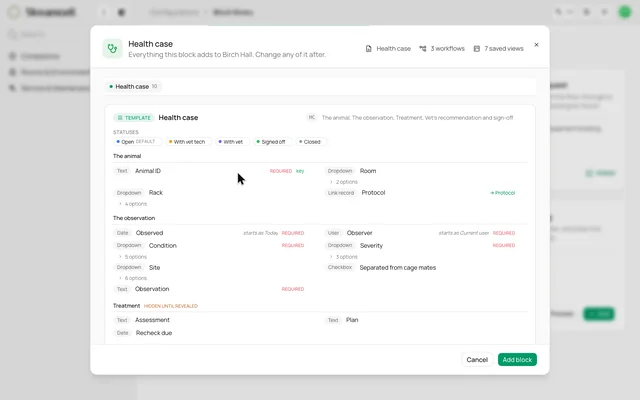Click the Rack field name

pyautogui.click(x=156, y=193)
